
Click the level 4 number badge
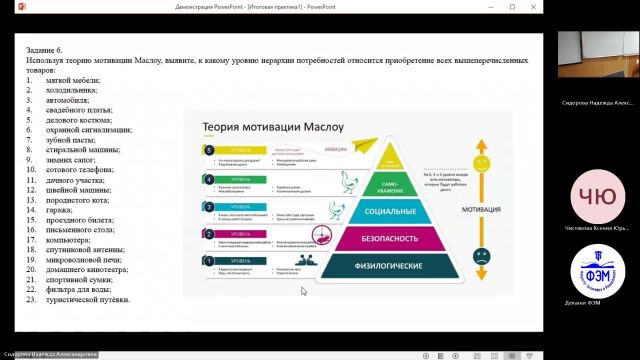pos(209,179)
